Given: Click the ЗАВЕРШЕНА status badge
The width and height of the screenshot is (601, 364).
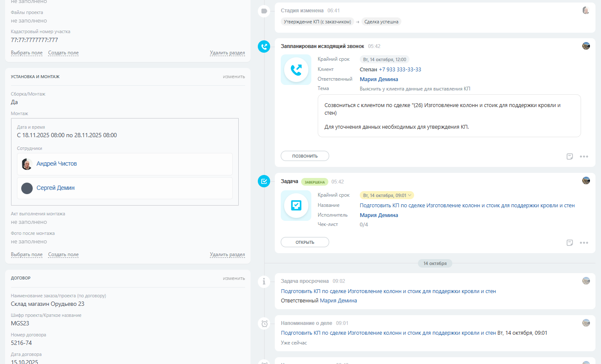Looking at the screenshot, I should 315,182.
